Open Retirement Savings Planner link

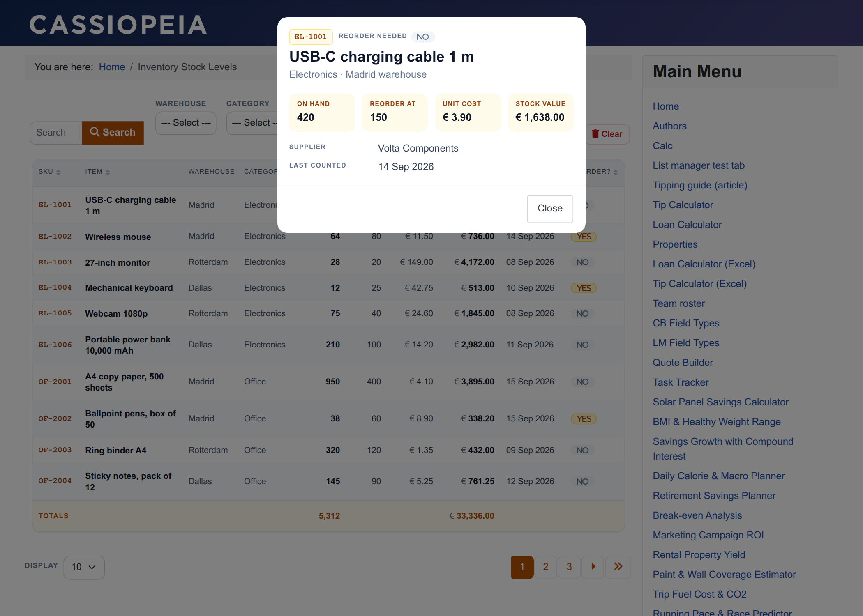tap(714, 496)
